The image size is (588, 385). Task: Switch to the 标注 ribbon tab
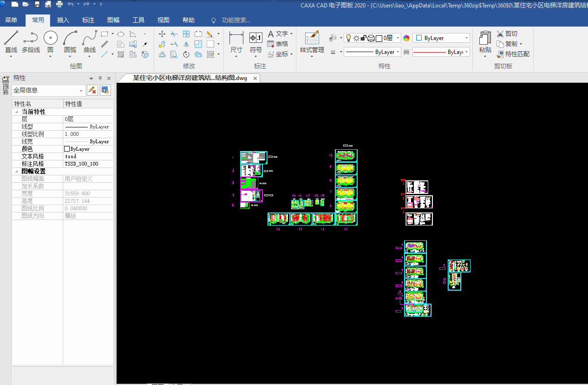[88, 20]
